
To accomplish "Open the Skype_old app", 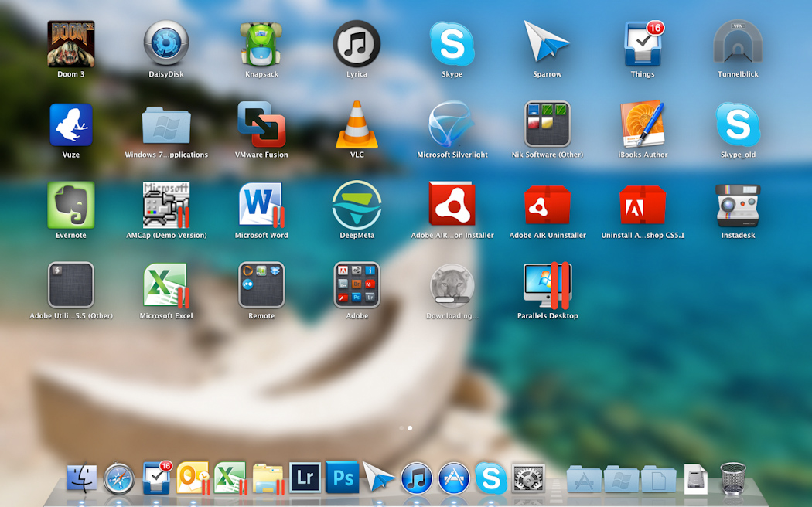I will click(x=738, y=124).
